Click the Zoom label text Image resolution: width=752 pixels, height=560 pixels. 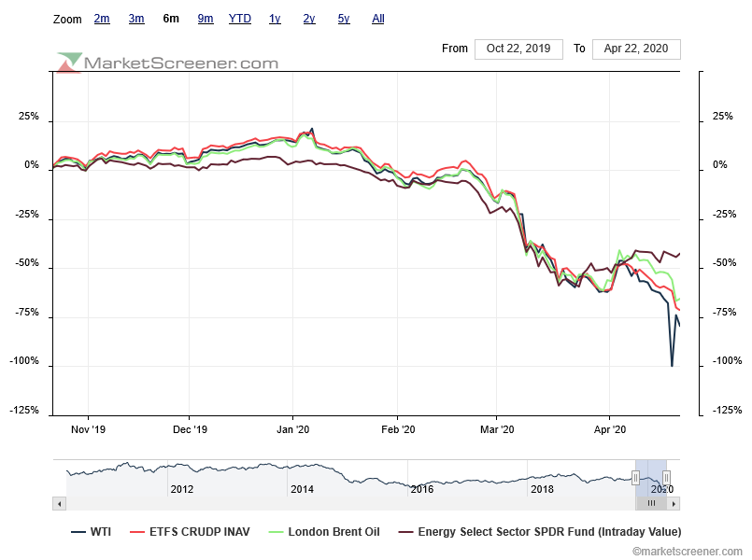pyautogui.click(x=67, y=20)
